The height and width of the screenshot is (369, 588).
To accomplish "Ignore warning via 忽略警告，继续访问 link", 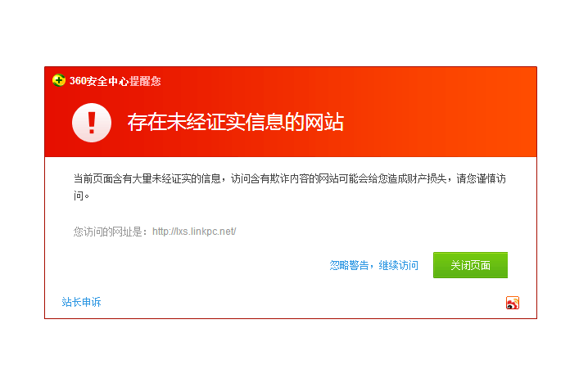I will click(x=374, y=265).
